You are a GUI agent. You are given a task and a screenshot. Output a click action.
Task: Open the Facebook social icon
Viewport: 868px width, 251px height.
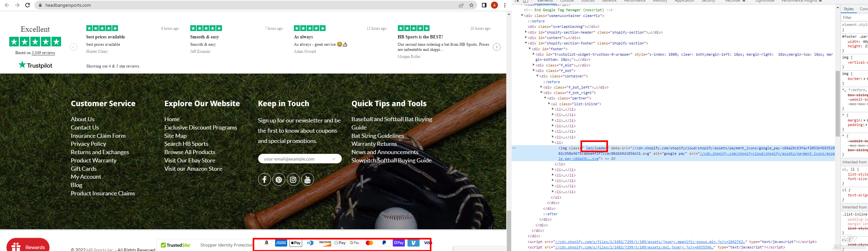264,180
